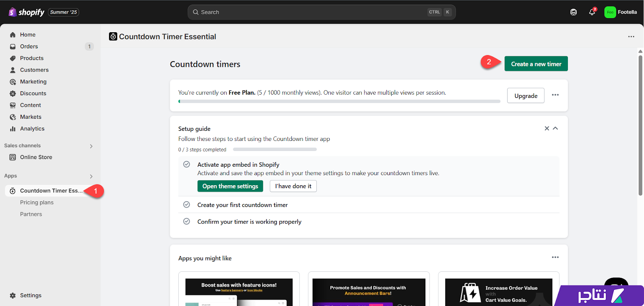Open Apps you might like options menu
644x306 pixels.
(x=555, y=257)
